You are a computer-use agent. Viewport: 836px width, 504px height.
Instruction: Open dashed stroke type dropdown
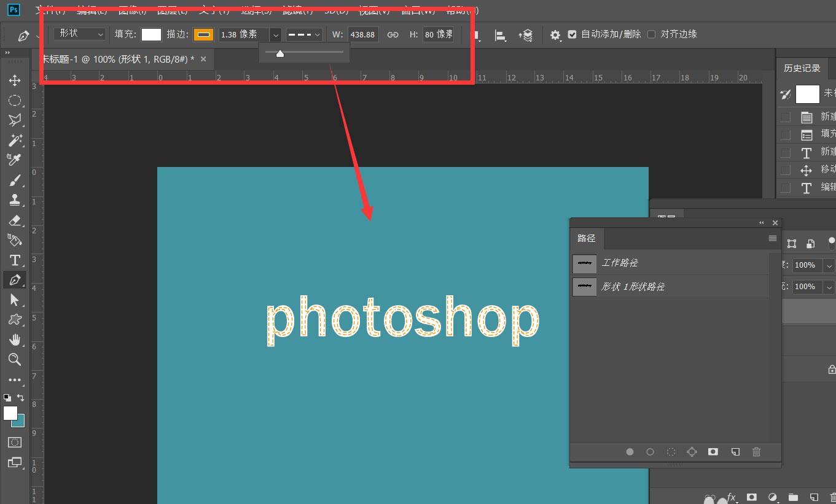(305, 35)
